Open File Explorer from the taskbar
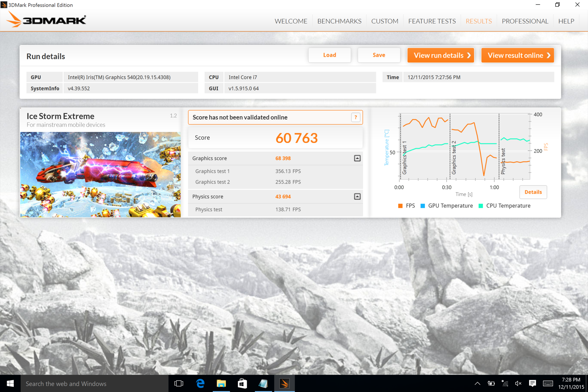 (221, 384)
